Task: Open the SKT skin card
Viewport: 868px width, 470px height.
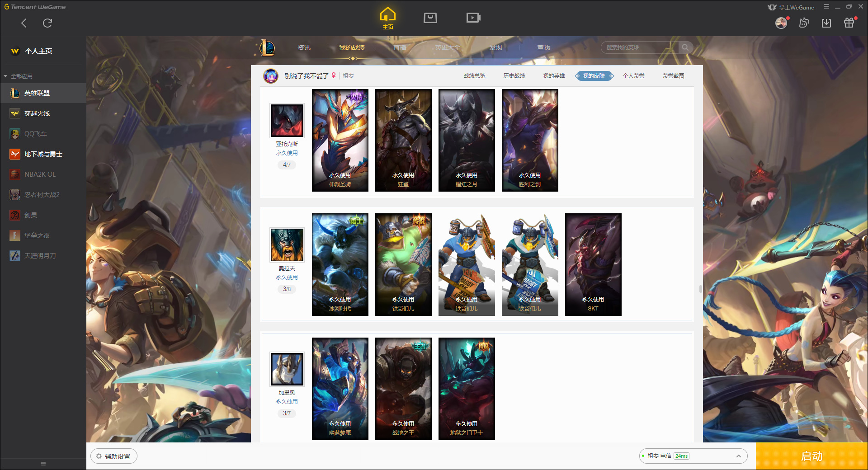Action: 593,264
